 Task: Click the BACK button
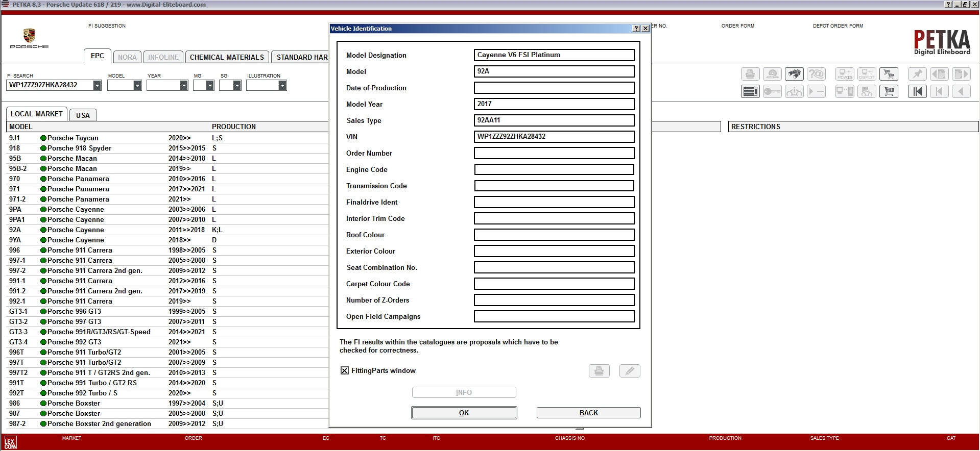click(588, 413)
